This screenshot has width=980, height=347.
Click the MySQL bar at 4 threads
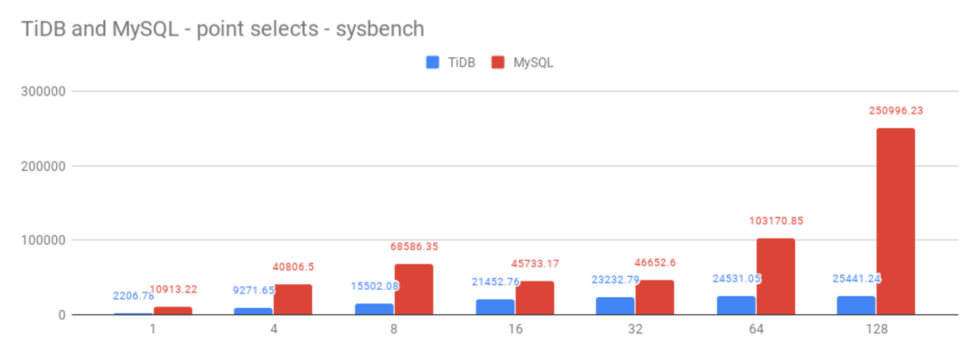(x=292, y=300)
